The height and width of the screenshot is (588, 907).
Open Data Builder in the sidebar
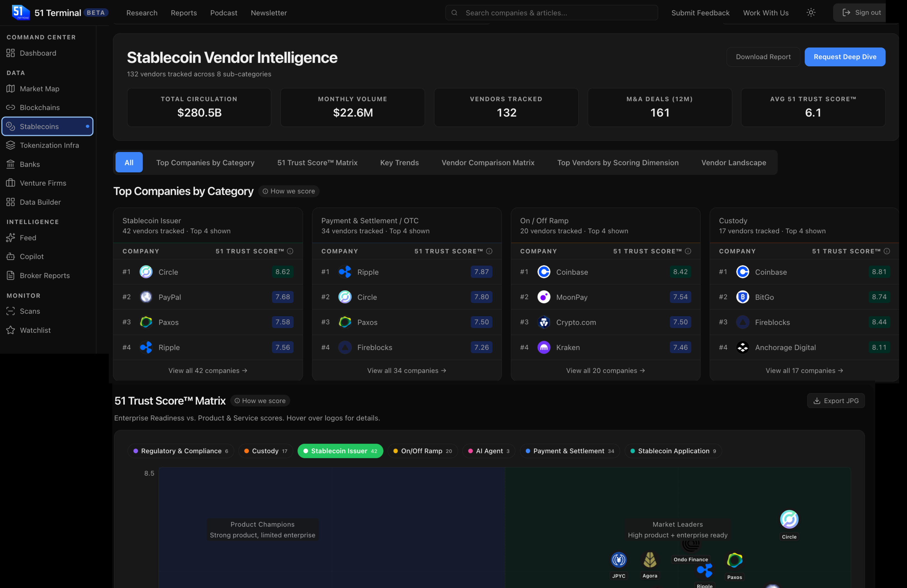(x=48, y=202)
